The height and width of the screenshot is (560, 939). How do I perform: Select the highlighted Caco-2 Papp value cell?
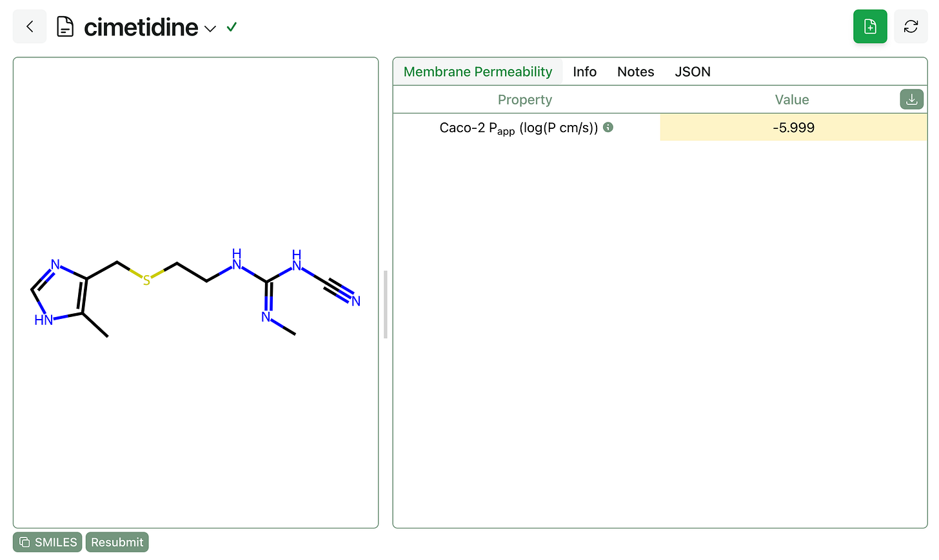tap(792, 127)
